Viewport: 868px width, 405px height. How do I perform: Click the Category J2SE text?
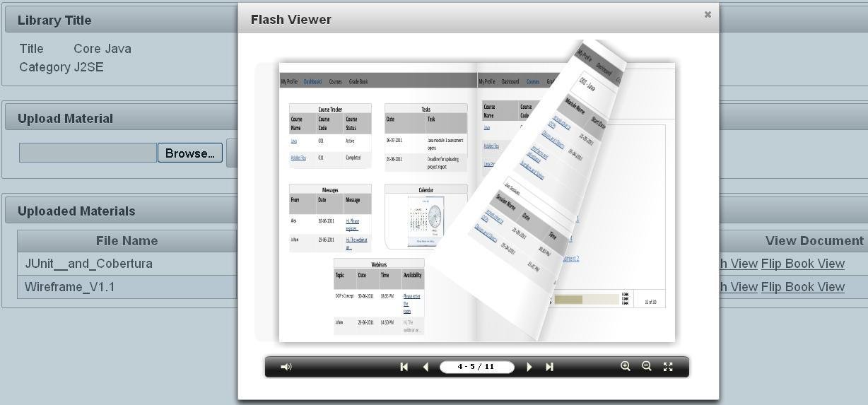61,67
